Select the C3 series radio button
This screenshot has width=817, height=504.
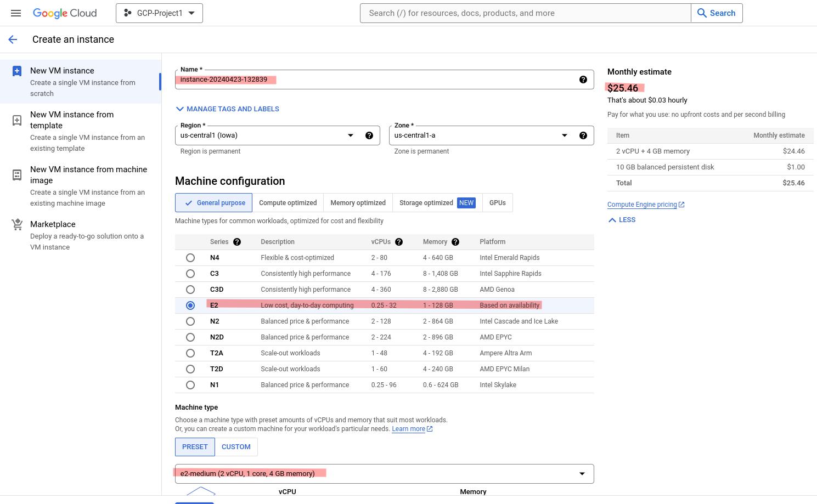click(190, 274)
